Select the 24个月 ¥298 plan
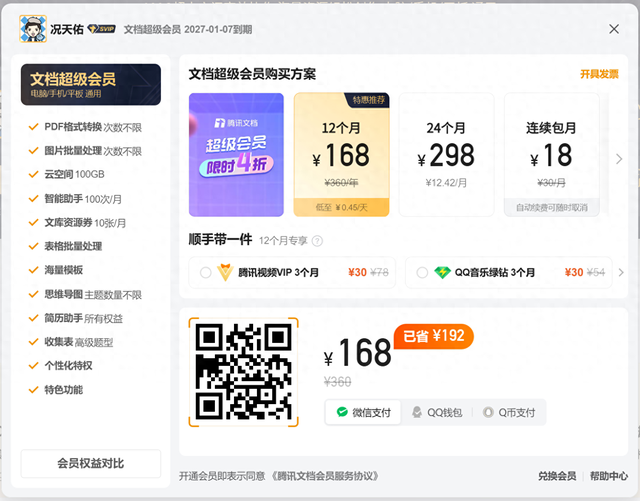The image size is (640, 501). [446, 155]
